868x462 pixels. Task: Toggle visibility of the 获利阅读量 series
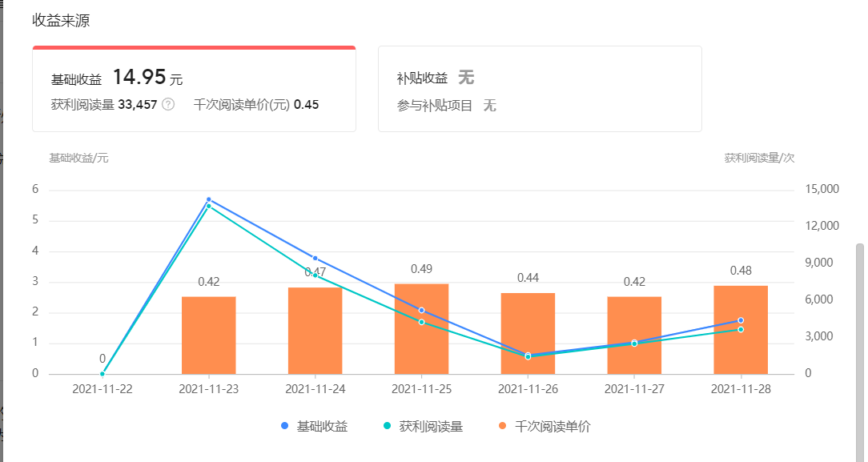point(424,427)
